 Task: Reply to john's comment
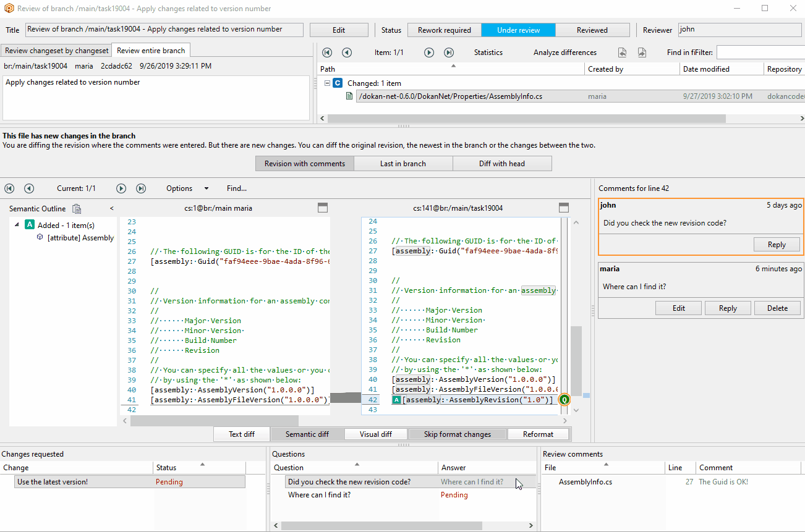coord(777,244)
